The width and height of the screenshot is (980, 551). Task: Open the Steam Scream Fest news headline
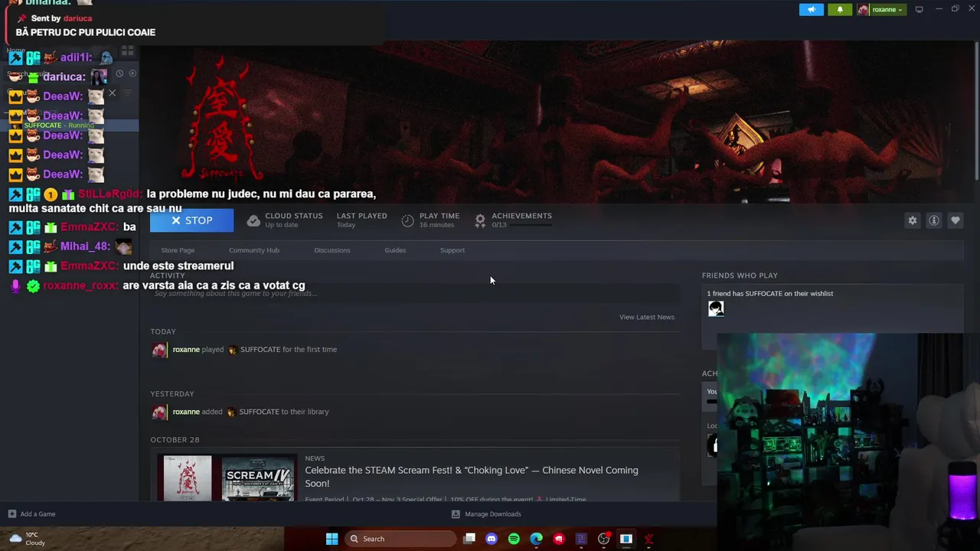(x=472, y=477)
